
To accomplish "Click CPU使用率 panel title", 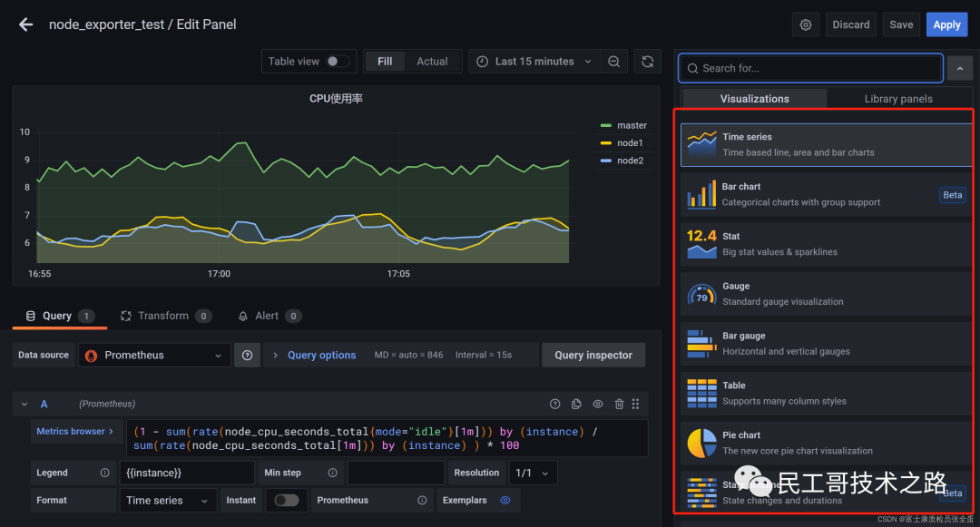I will pos(337,99).
